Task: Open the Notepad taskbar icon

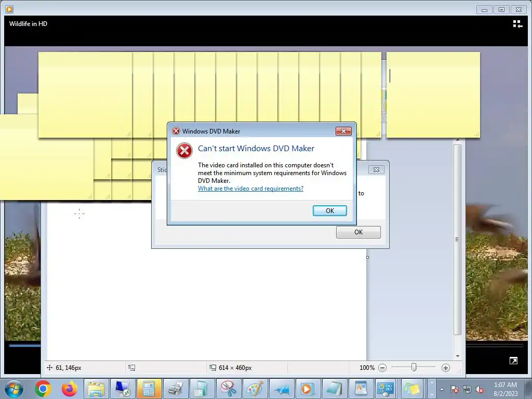Action: click(334, 389)
